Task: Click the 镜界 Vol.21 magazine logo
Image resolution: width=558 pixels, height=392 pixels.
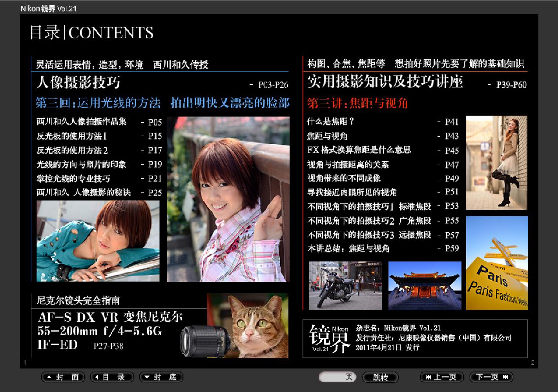Action: point(330,339)
